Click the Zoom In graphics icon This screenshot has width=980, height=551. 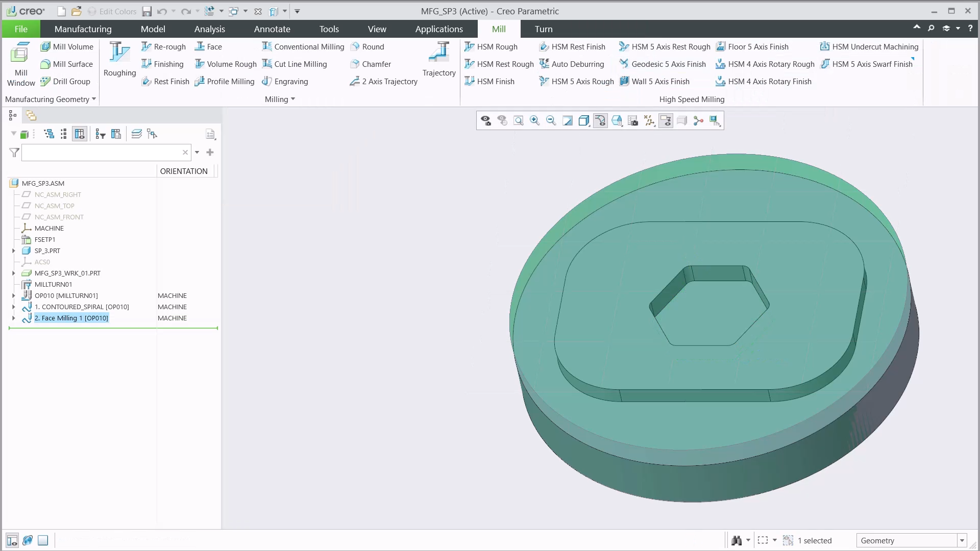click(x=534, y=121)
